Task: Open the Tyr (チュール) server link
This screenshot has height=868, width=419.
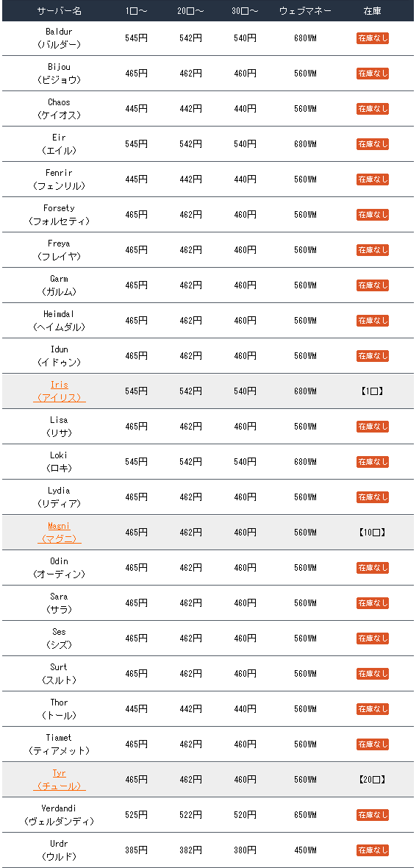Action: [60, 780]
